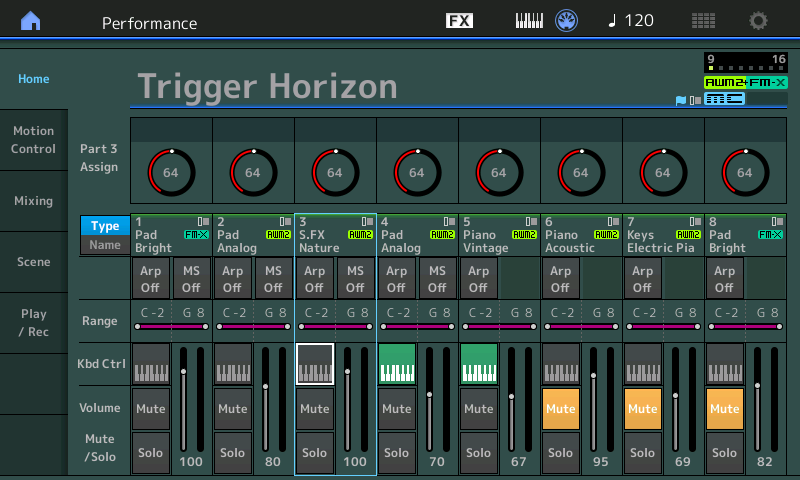The image size is (800, 480).
Task: Open the Motion Control tab
Action: 34,140
